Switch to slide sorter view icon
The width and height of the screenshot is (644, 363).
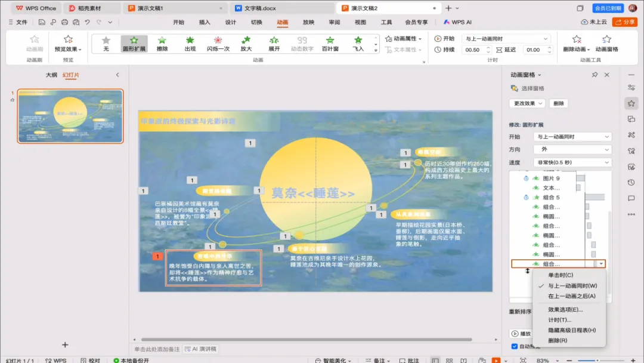pyautogui.click(x=450, y=360)
